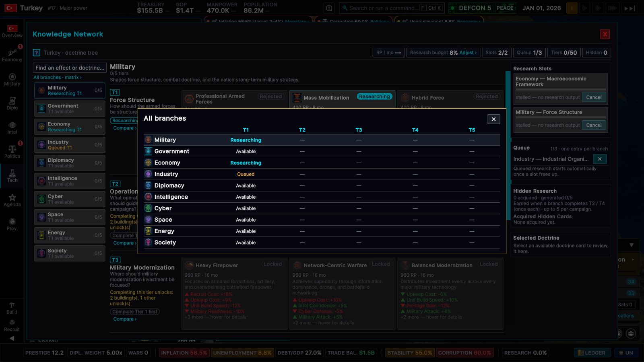Click the Queue 1/3 counter chip
The height and width of the screenshot is (362, 644).
(529, 53)
